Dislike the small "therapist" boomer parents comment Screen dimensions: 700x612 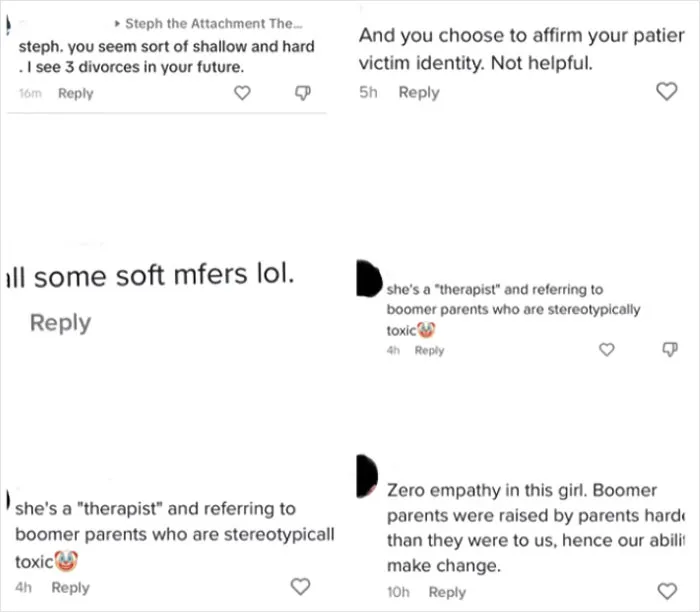(x=670, y=350)
